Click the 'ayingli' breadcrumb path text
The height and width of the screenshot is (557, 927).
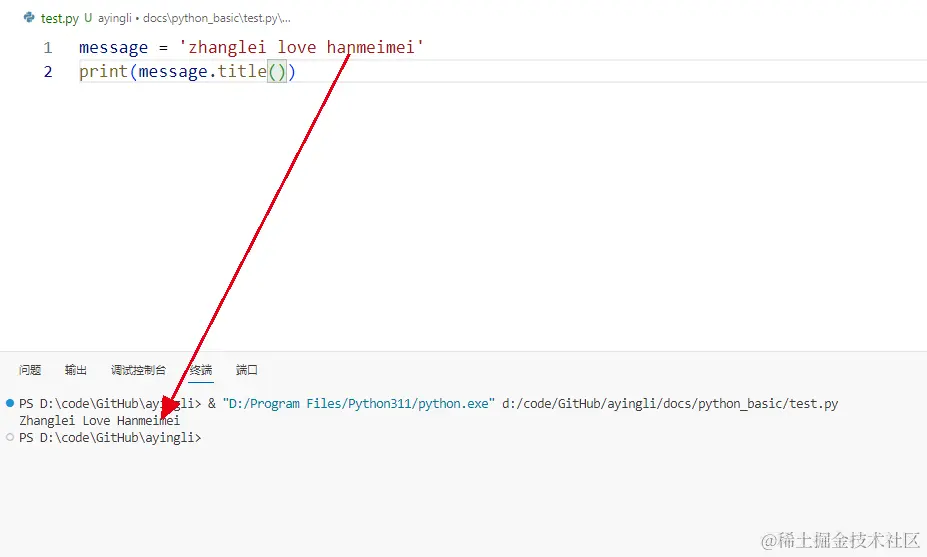(115, 18)
